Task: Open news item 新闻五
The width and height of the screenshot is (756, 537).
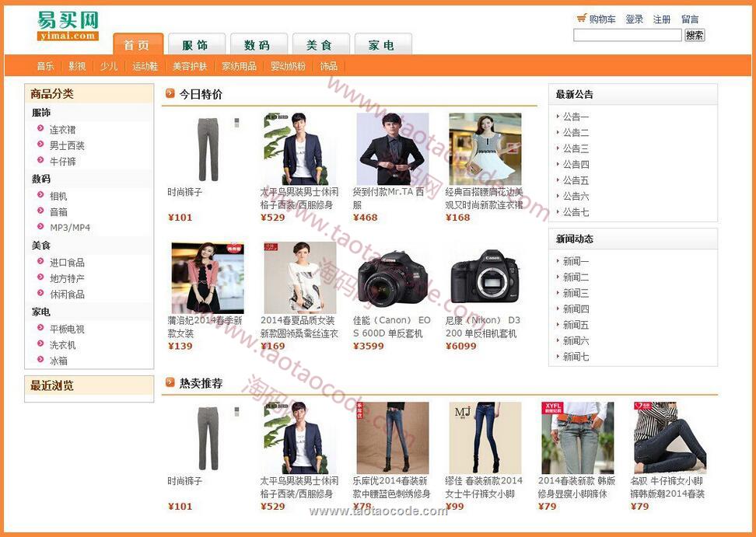Action: pos(576,325)
